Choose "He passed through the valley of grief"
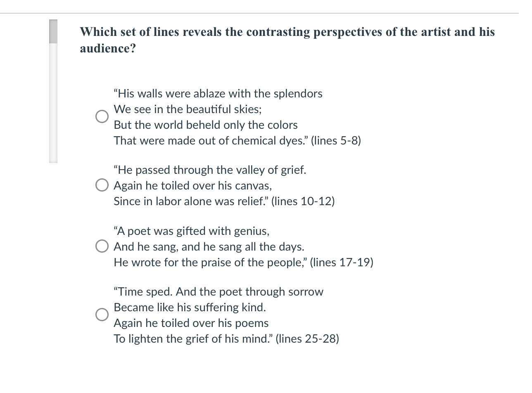 point(210,170)
